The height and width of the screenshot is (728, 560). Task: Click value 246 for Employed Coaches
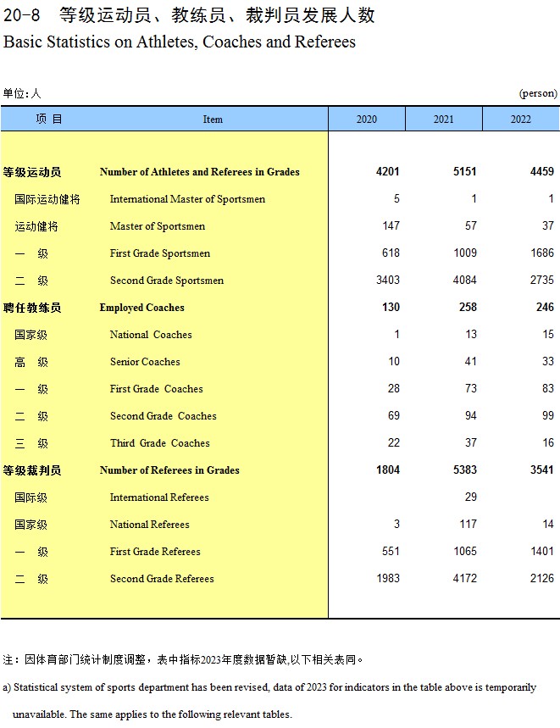(x=545, y=307)
